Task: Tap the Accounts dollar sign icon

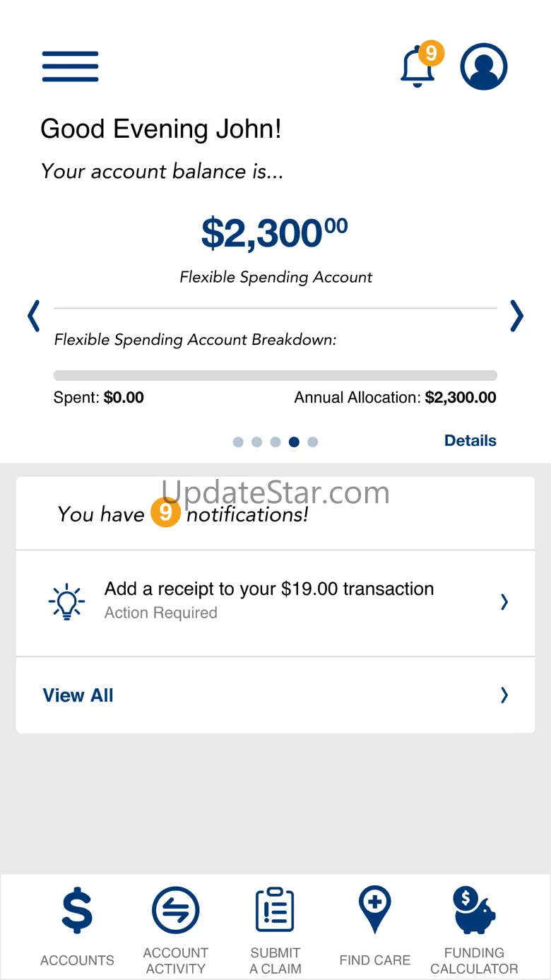Action: [x=77, y=911]
